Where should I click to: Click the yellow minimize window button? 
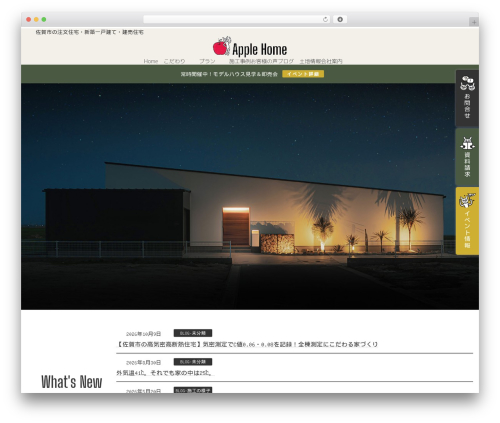36,19
